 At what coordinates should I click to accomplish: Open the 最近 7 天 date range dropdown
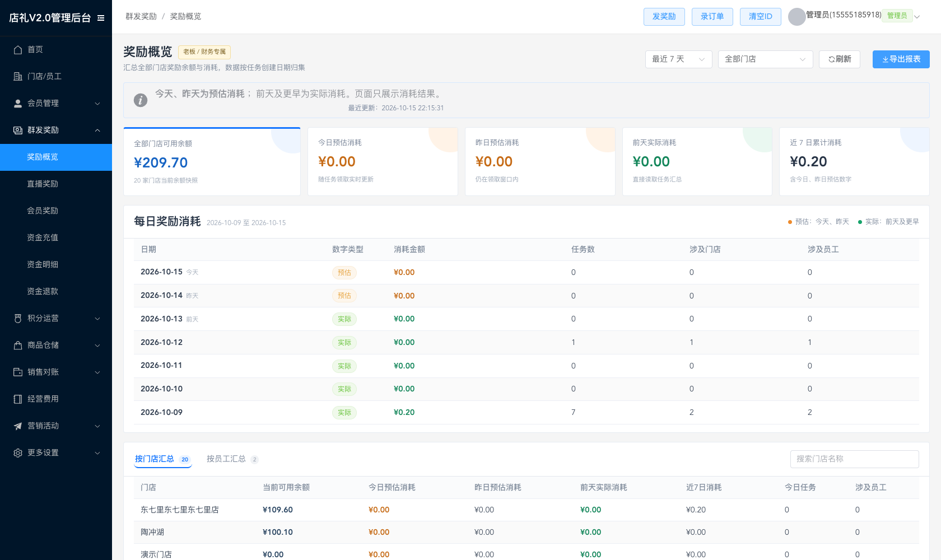(678, 59)
